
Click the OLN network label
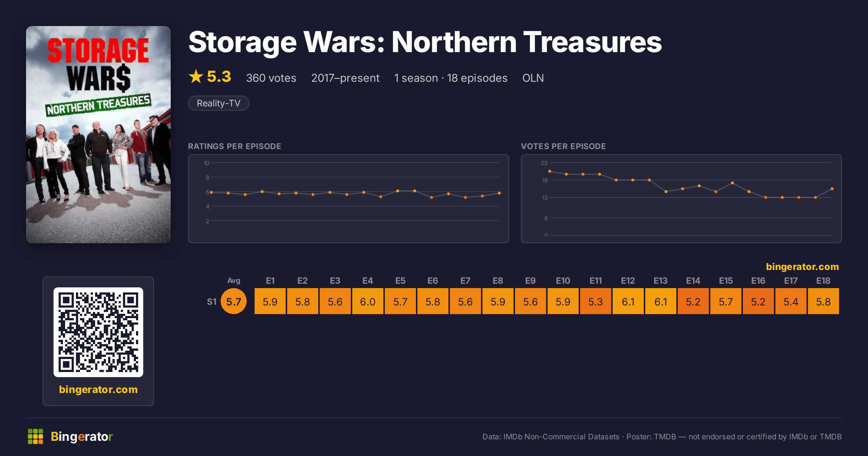[x=533, y=78]
